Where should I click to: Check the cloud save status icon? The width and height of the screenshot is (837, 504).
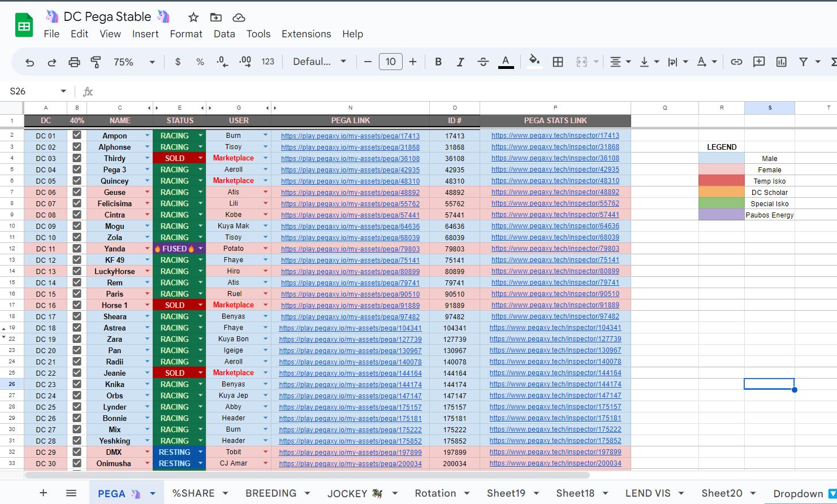[239, 18]
